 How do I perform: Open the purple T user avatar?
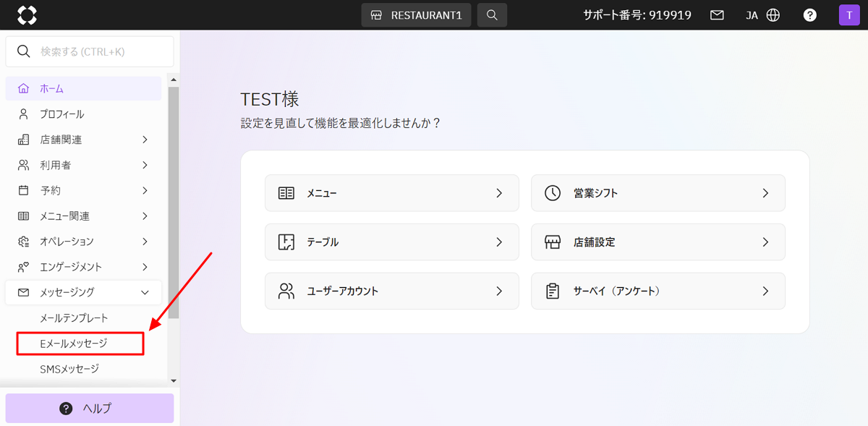click(848, 15)
